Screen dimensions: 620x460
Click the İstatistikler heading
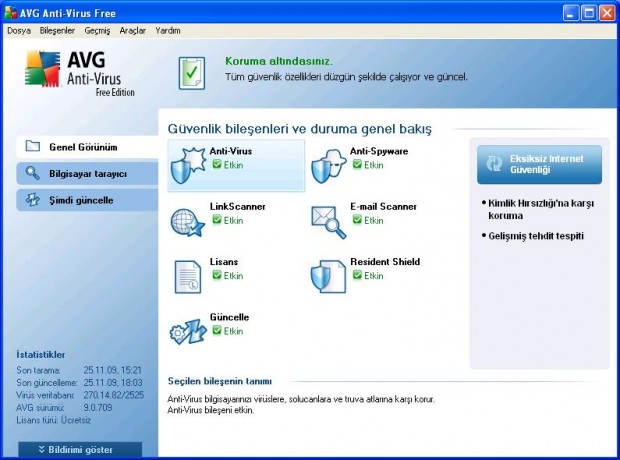pos(41,355)
